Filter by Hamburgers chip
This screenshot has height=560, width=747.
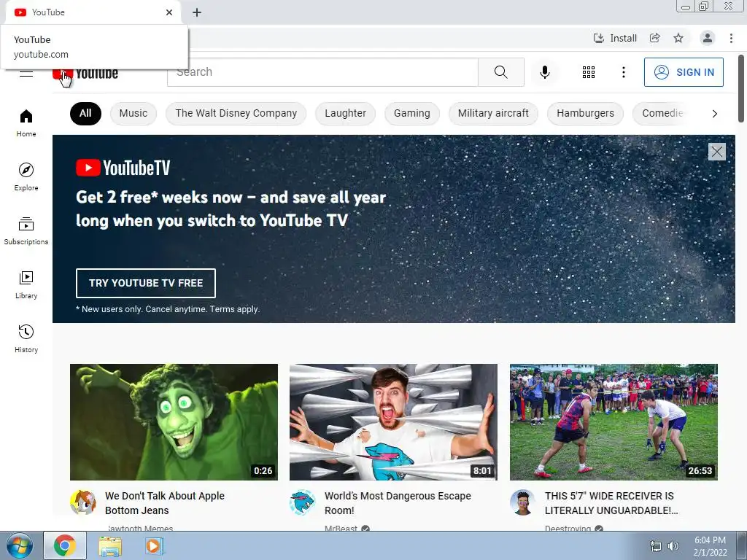click(585, 113)
